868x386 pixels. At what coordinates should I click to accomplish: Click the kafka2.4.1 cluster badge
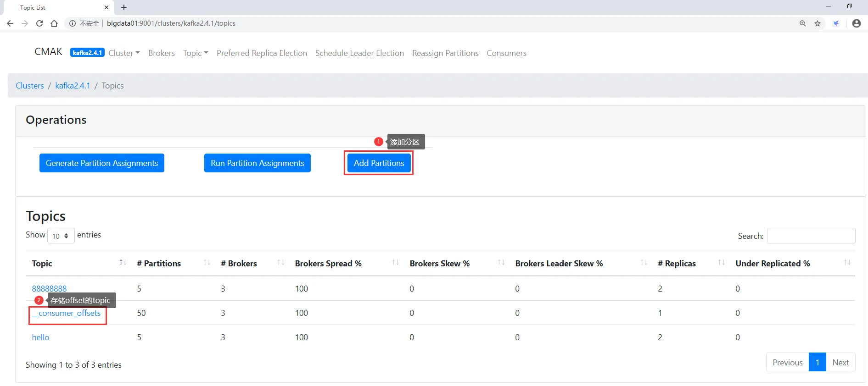point(87,53)
